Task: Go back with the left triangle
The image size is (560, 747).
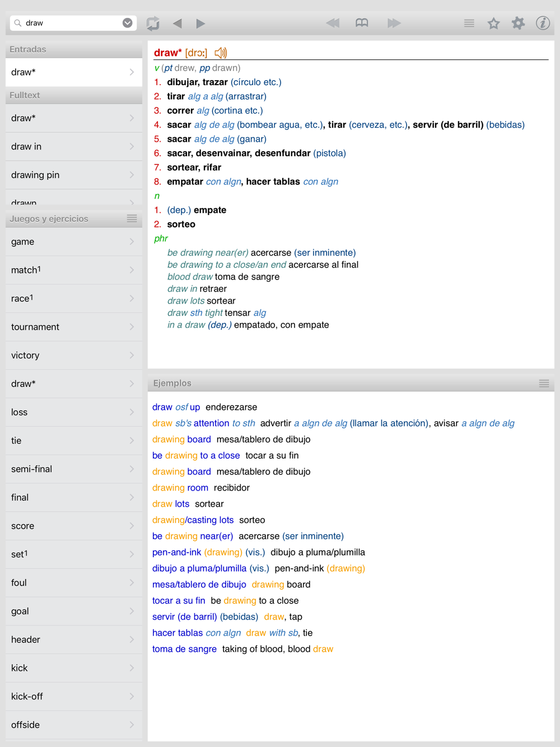Action: [x=178, y=24]
